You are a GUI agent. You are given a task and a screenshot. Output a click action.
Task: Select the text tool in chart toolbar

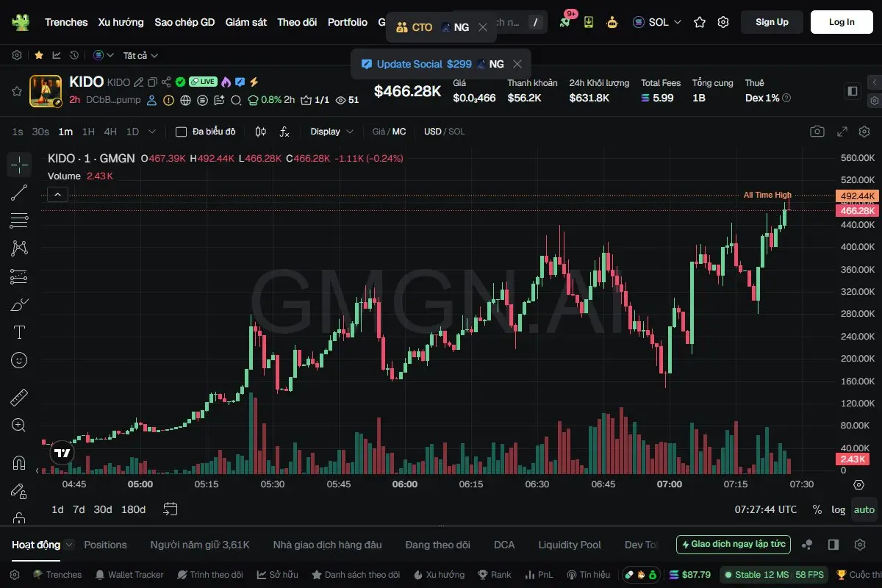pos(19,332)
